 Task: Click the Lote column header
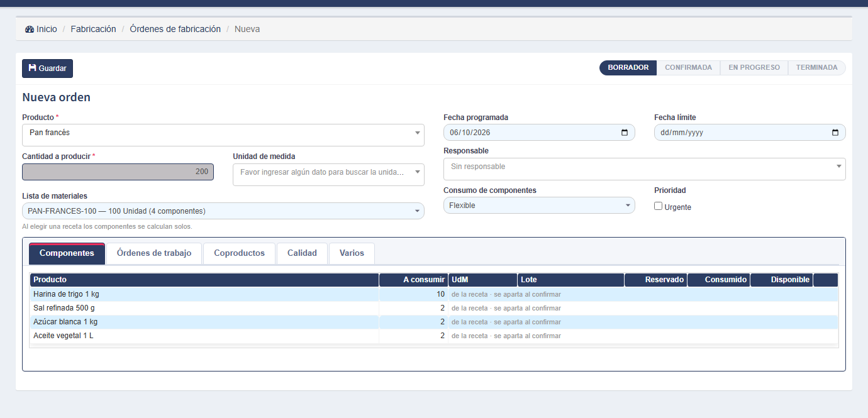click(x=570, y=280)
